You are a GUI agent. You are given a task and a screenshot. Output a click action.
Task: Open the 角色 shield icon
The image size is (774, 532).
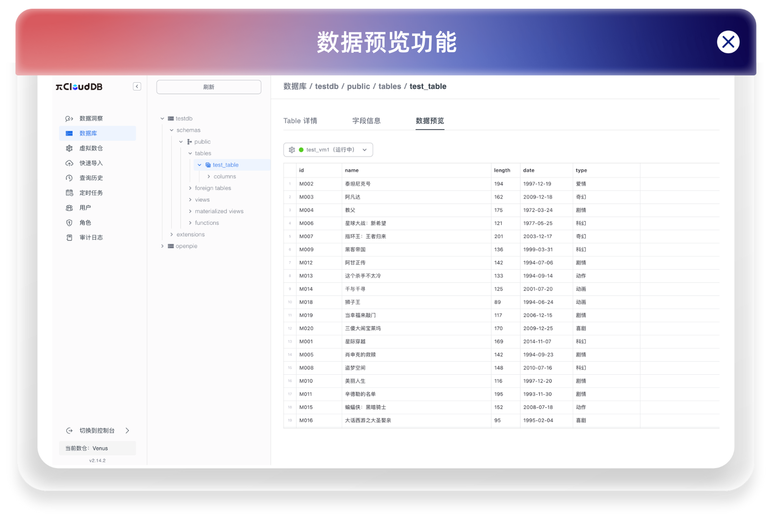pyautogui.click(x=69, y=223)
